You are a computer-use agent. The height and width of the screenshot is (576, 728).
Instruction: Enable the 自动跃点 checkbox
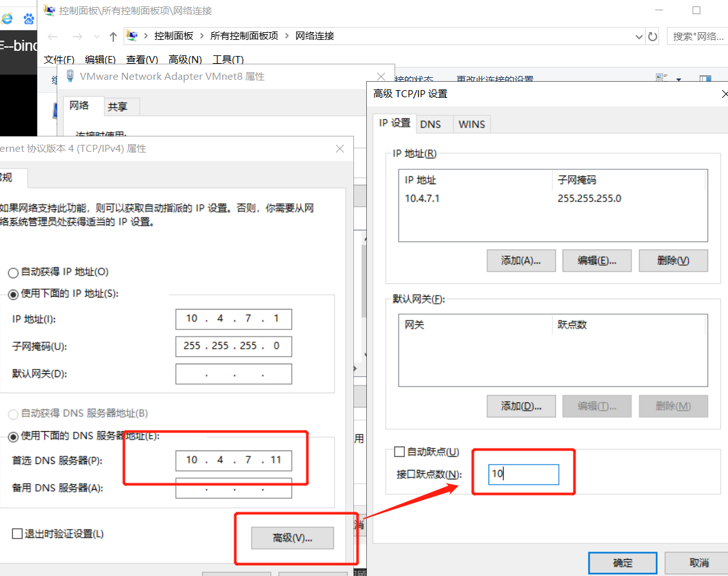click(x=399, y=452)
